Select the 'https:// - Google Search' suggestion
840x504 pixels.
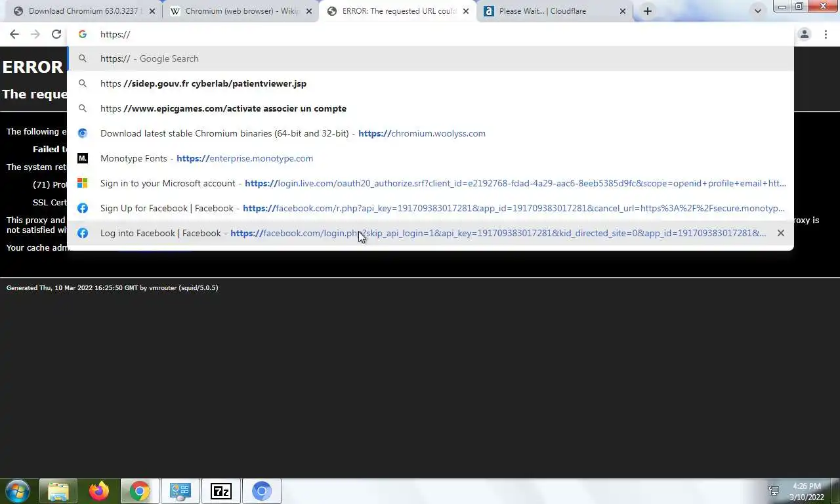[x=430, y=58]
